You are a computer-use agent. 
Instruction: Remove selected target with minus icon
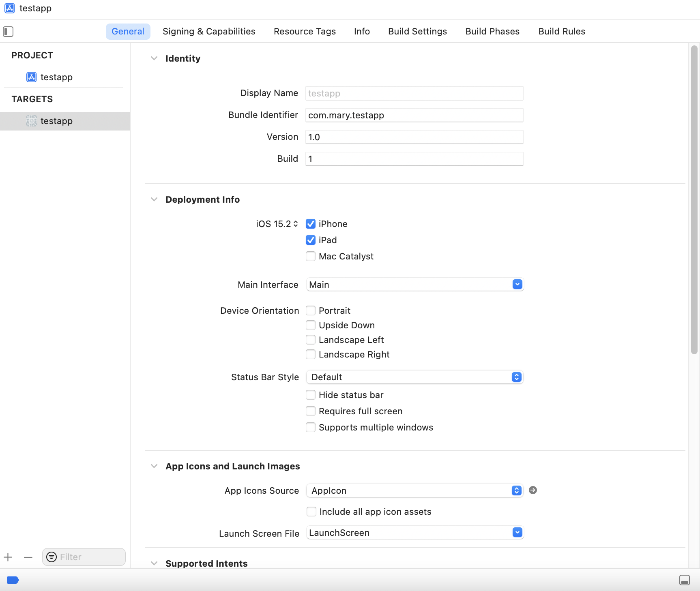pos(28,557)
